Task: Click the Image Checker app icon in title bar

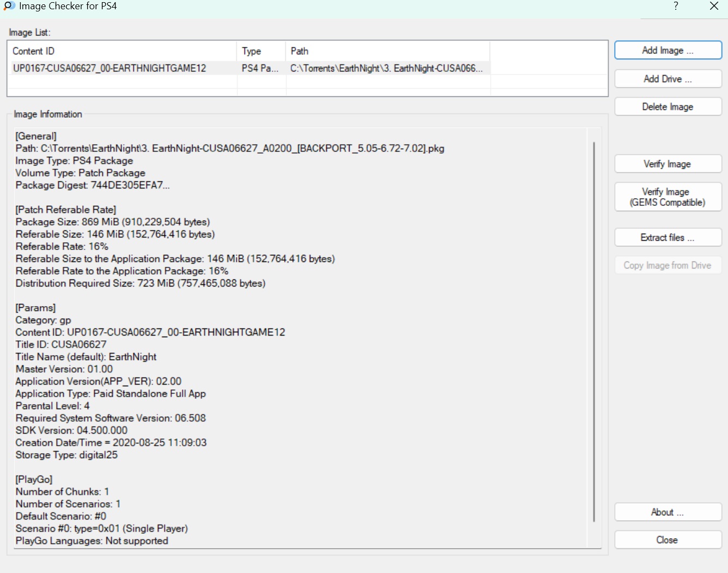Action: click(x=9, y=6)
